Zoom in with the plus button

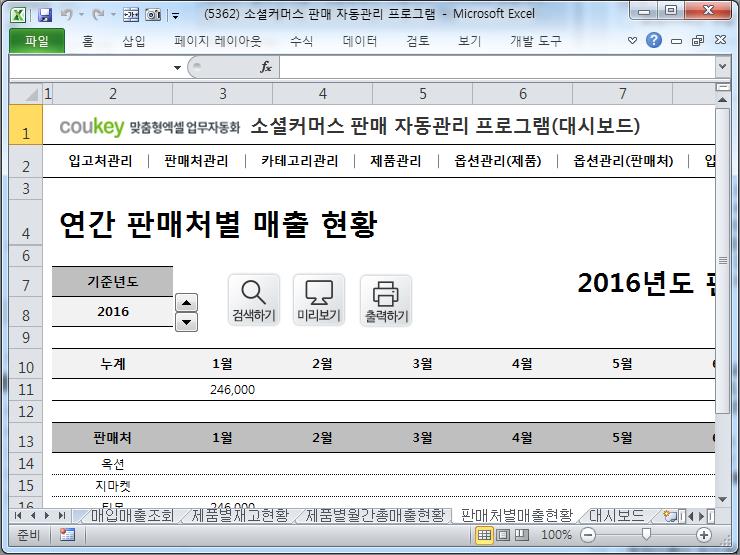(704, 535)
